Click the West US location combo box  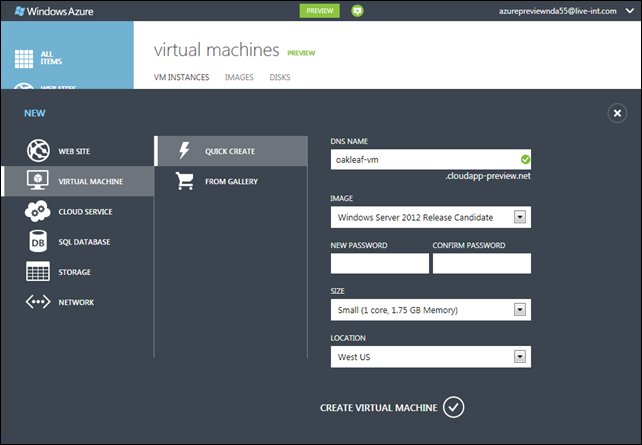pos(431,357)
